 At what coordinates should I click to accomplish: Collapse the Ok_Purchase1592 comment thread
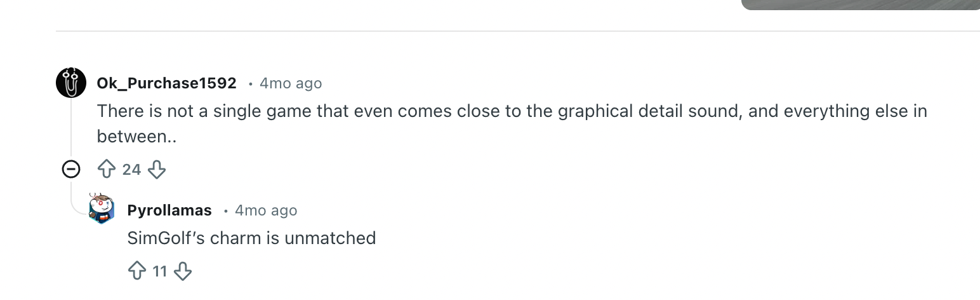pyautogui.click(x=71, y=169)
